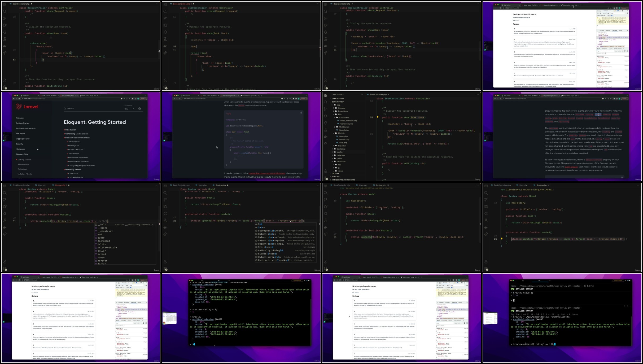Switch to User.php tab above __call suggestions
Viewport: 643px width, 364px height.
coord(42,185)
